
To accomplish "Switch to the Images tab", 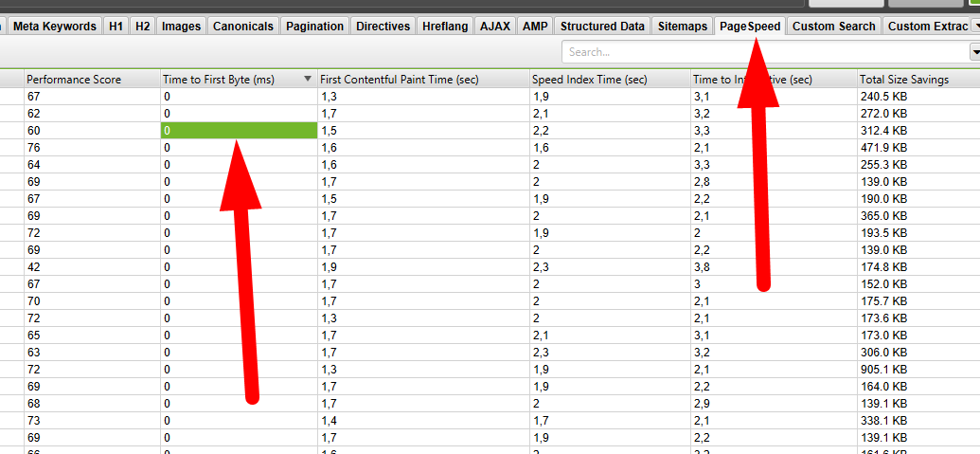I will 181,27.
